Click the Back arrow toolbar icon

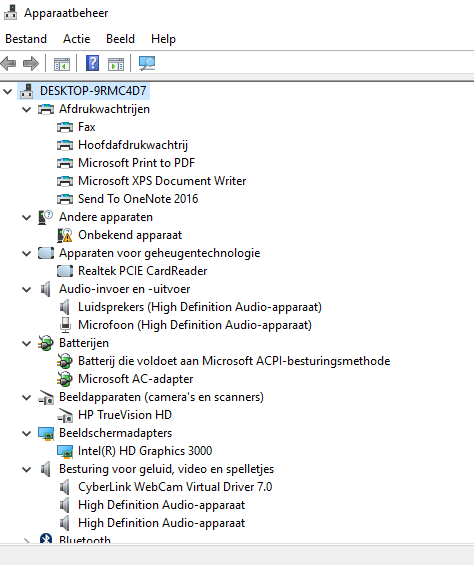click(x=9, y=63)
